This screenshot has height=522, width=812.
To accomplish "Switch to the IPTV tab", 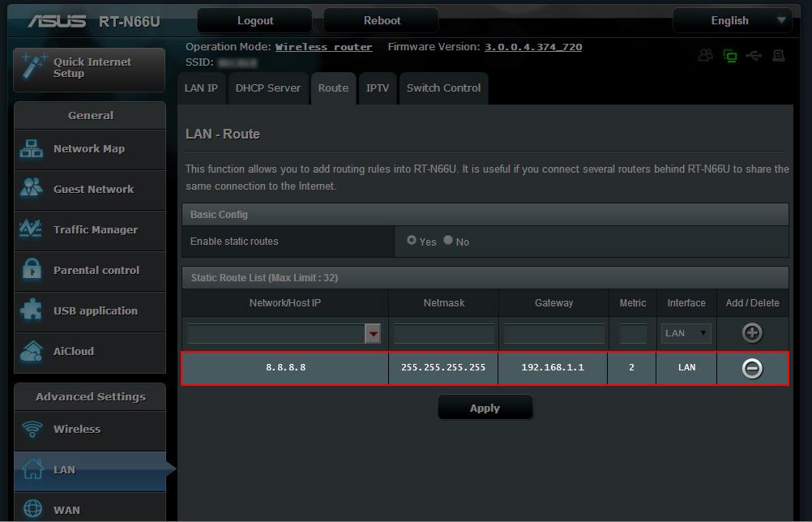I will pos(377,88).
